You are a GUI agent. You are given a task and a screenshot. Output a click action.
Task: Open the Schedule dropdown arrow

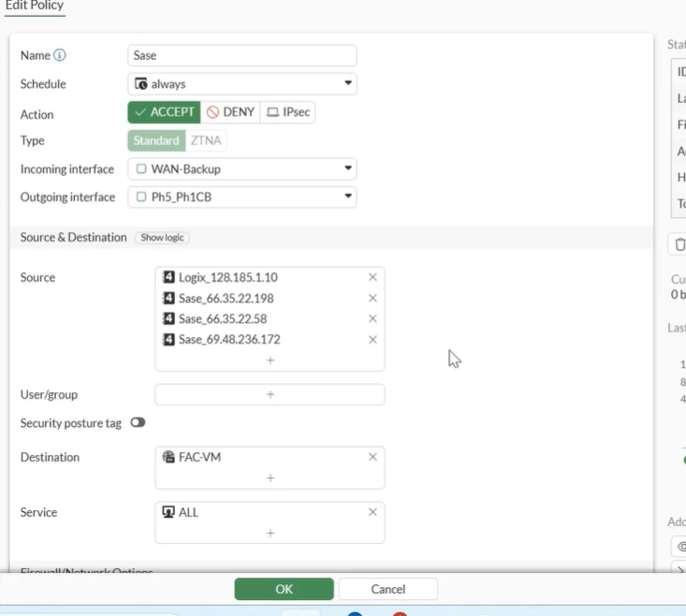coord(348,82)
